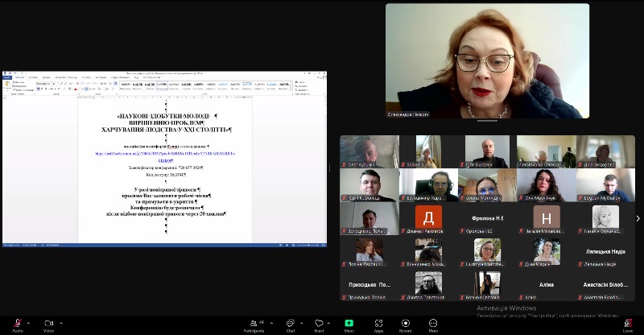Select the active speaker's large video tile
This screenshot has height=335, width=644.
coord(487,61)
